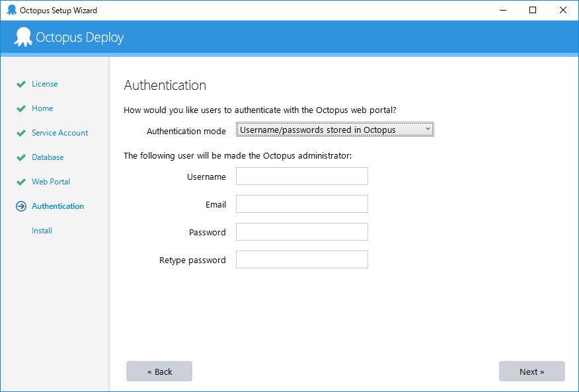Jump to the Service Account step
Image resolution: width=579 pixels, height=392 pixels.
[x=60, y=133]
